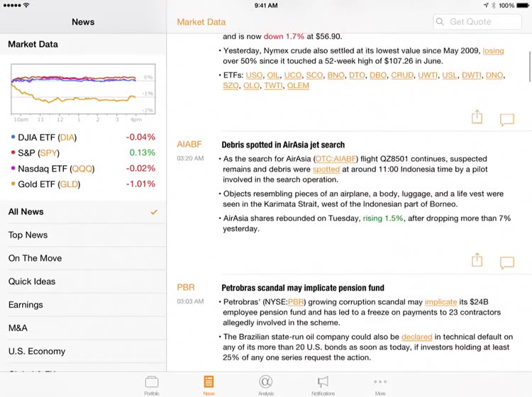The width and height of the screenshot is (532, 397).
Task: Select On The Move category
Action: [x=83, y=258]
